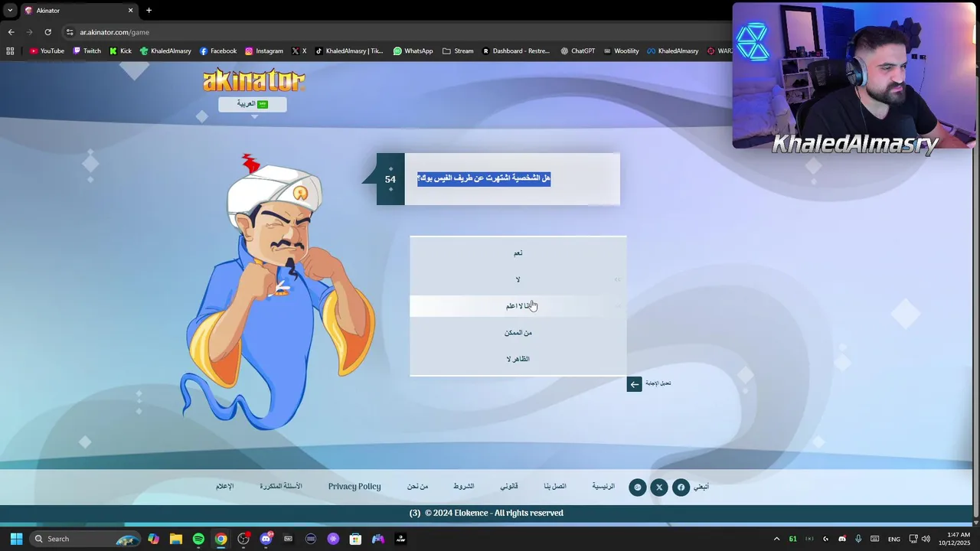Answer نعم (yes) to the question
Viewport: 980px width, 551px height.
(x=518, y=253)
